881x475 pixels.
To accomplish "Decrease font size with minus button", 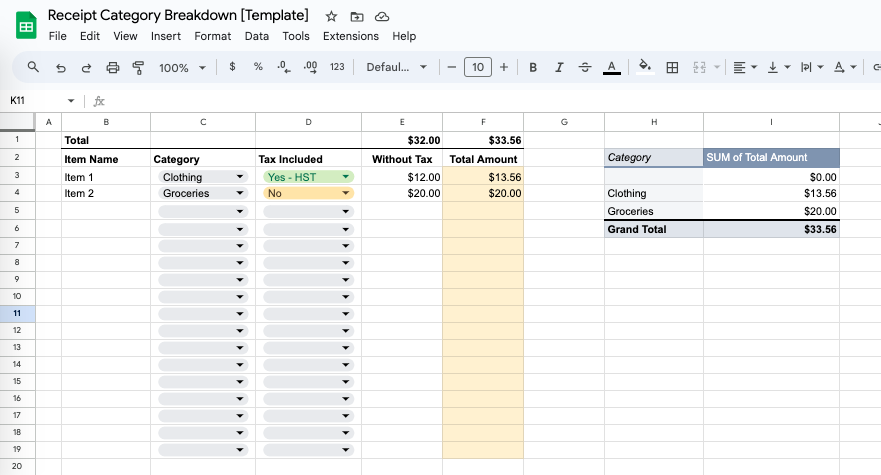I will pos(451,67).
